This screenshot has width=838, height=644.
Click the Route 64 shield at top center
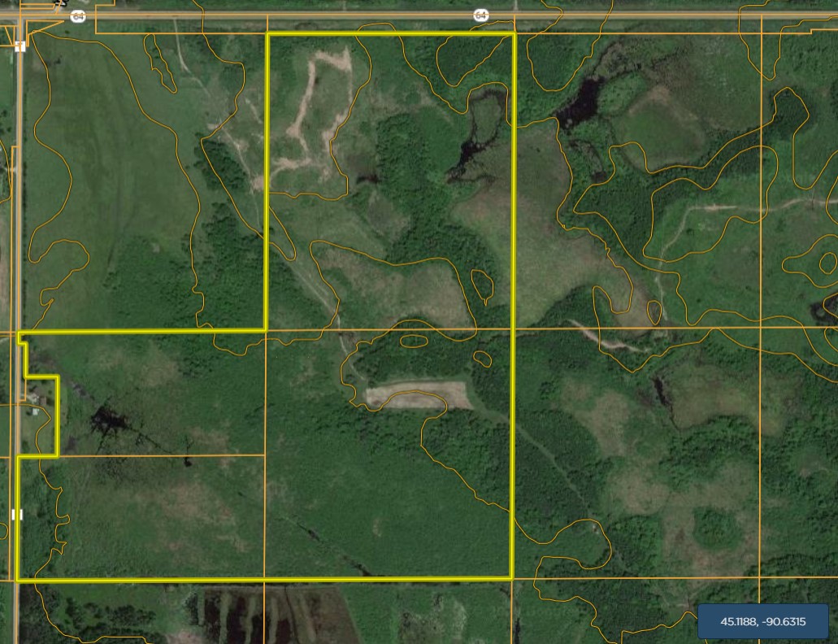[481, 15]
